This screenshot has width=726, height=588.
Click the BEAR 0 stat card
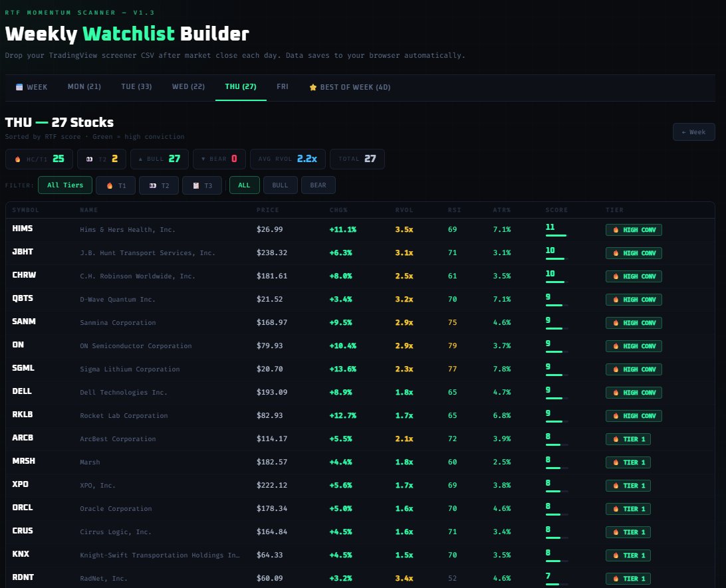(219, 159)
